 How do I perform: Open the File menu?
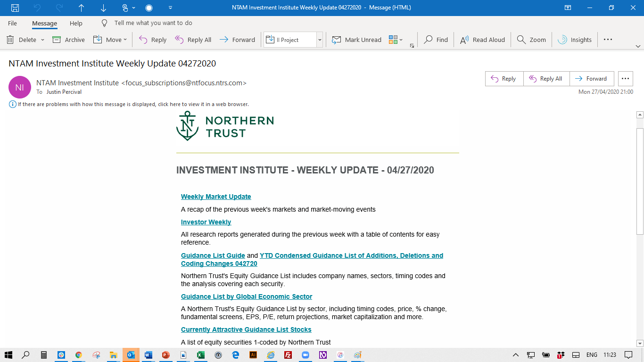12,23
